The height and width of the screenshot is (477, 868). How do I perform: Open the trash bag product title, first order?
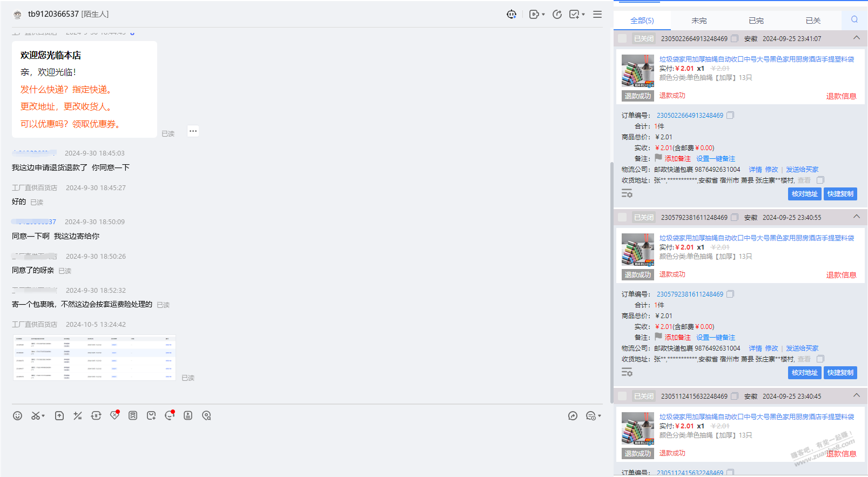pyautogui.click(x=757, y=59)
